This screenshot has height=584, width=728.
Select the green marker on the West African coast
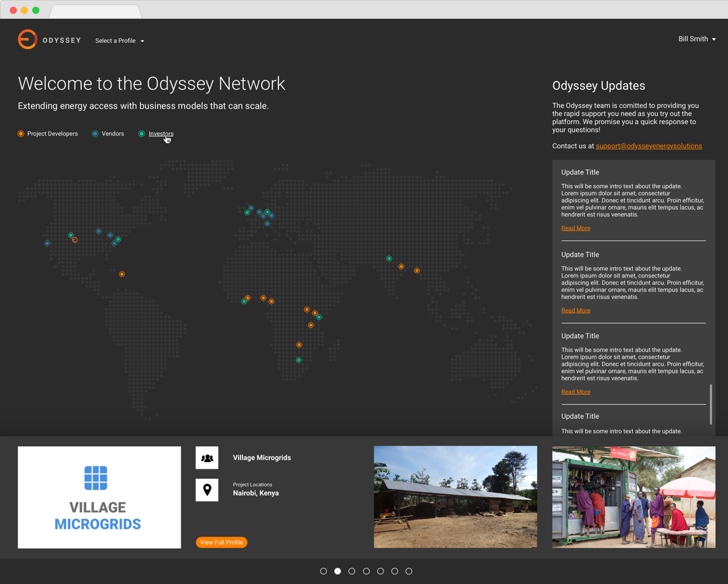(x=244, y=302)
